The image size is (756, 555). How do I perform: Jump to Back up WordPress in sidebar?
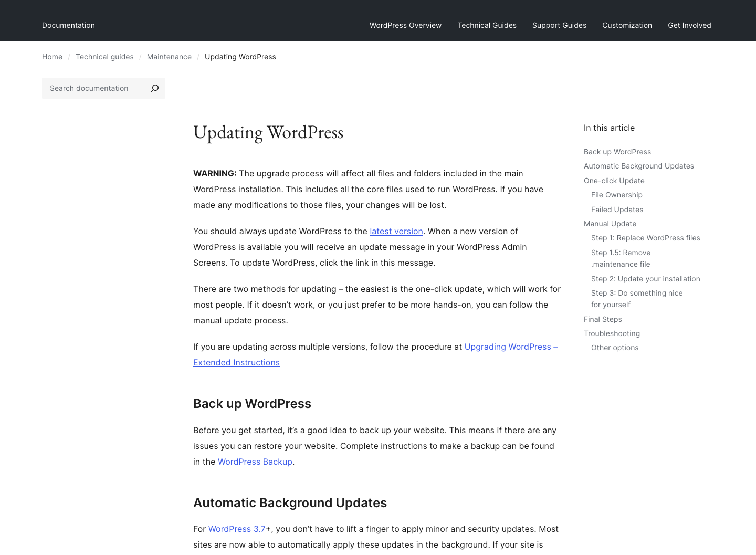[617, 152]
